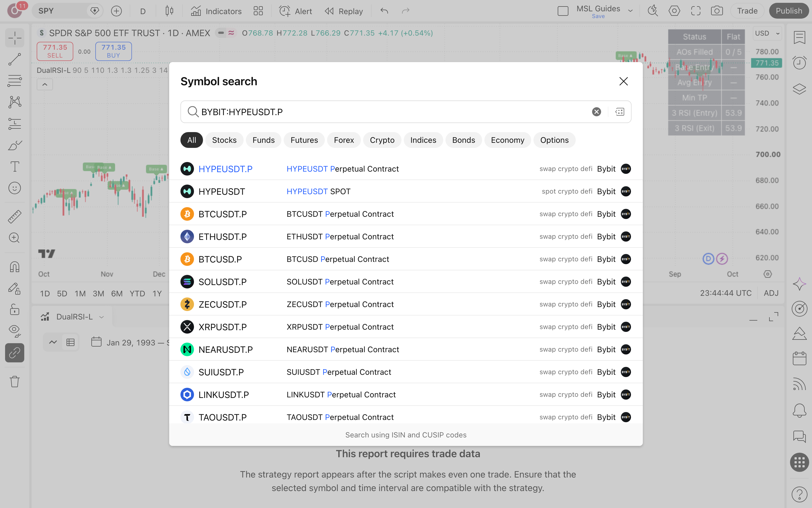Expand the DualRSI-L strategy dropdown
Image resolution: width=812 pixels, height=508 pixels.
coord(101,317)
